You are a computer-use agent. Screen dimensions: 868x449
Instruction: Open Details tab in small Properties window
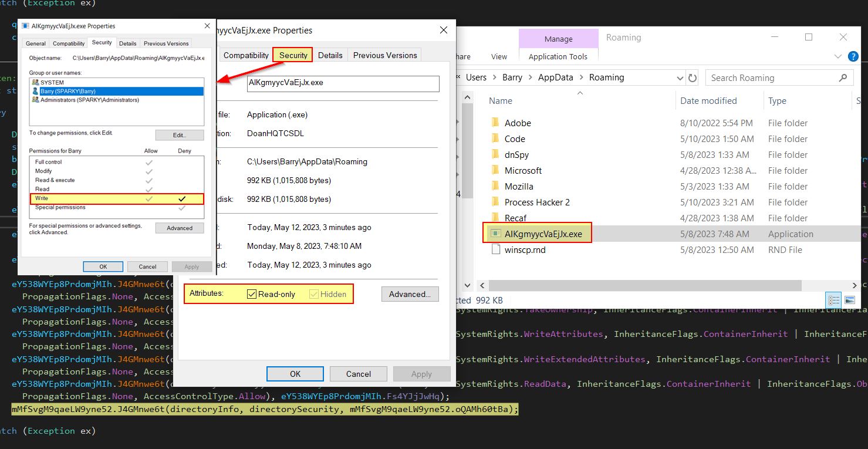point(127,43)
